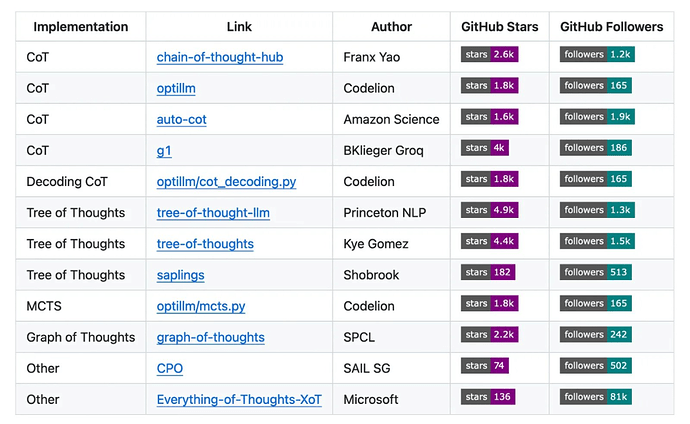Open the auto-cot link
The width and height of the screenshot is (690, 424).
[181, 119]
